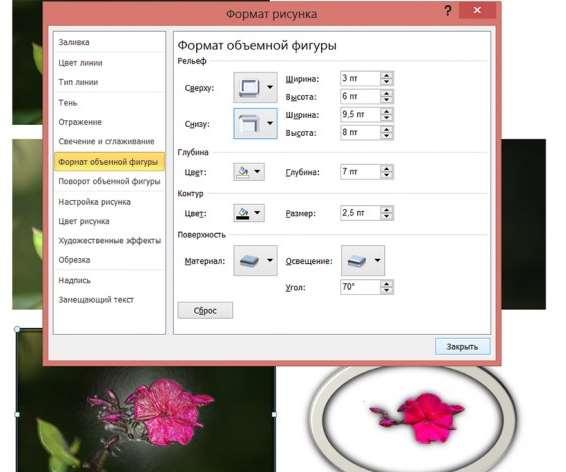Screen dimensions: 566x472
Task: Switch to Поворот объемной фигуры section
Action: click(109, 181)
